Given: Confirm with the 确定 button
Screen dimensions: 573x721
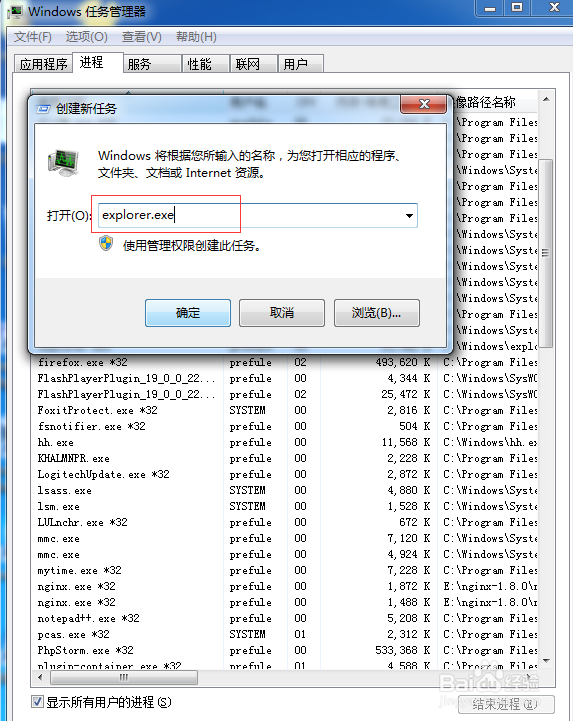Looking at the screenshot, I should tap(188, 313).
